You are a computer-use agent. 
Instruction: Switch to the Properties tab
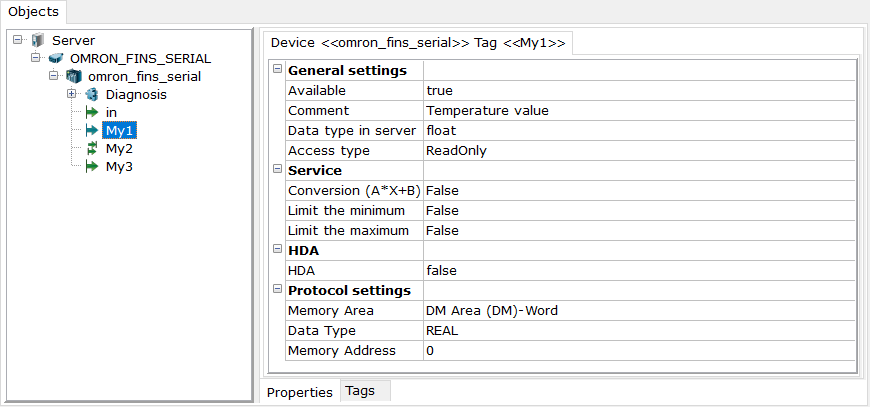pos(300,393)
